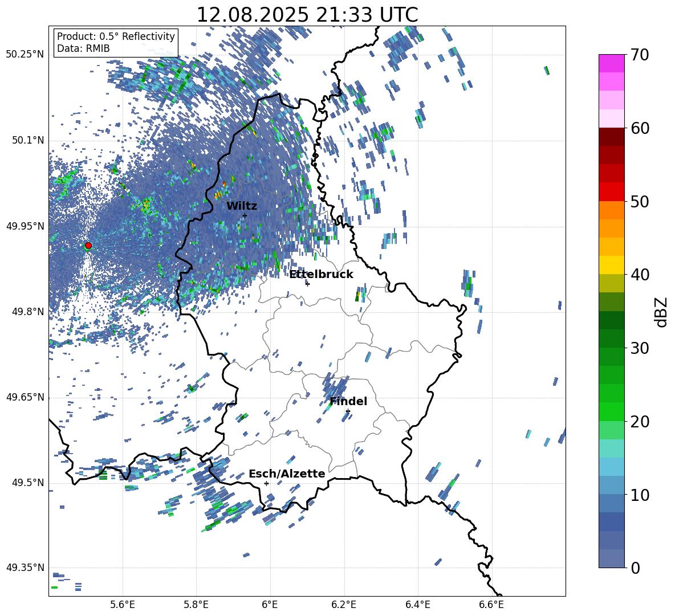Click the Product: 0.5° Reflectivity text
This screenshot has width=675, height=616.
tap(116, 36)
